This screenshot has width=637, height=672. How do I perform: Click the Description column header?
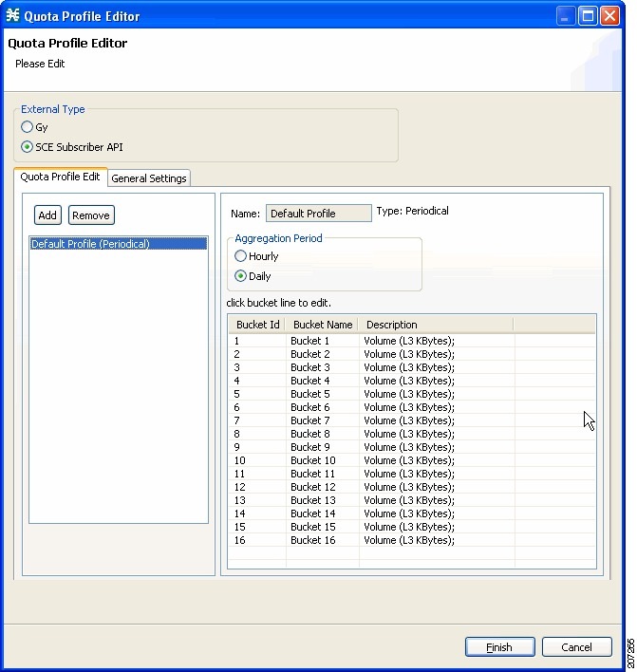436,325
